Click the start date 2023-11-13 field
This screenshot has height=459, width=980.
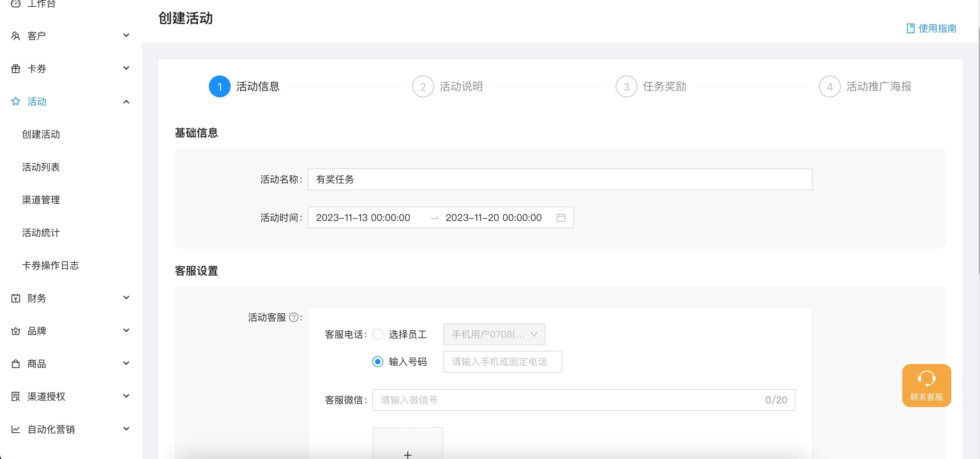[x=363, y=218]
